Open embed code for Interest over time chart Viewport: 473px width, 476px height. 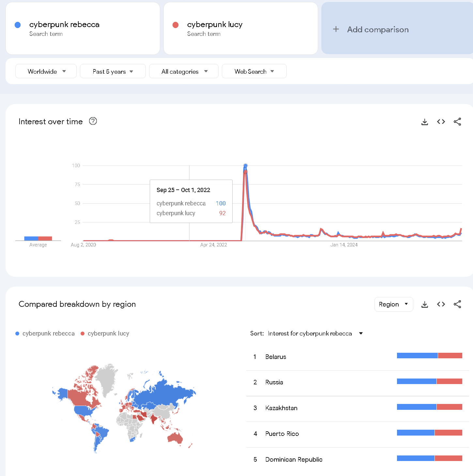coord(441,122)
